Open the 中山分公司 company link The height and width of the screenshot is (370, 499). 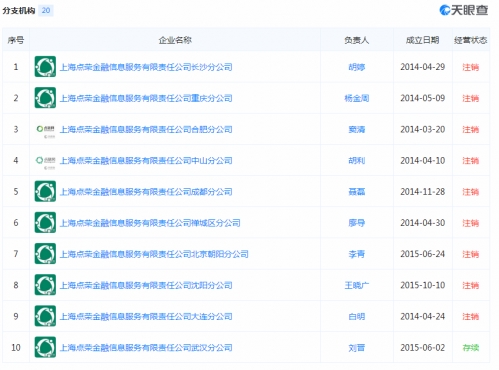[x=146, y=161]
